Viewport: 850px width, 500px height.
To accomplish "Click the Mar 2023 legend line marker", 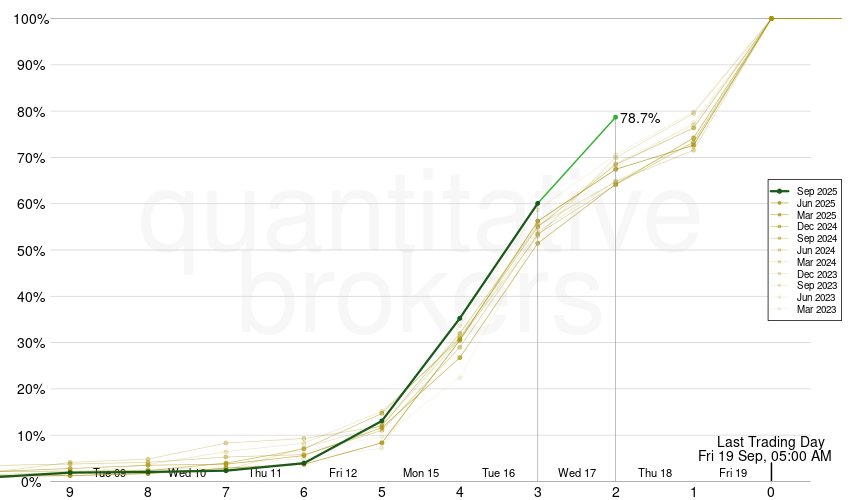I will coord(780,311).
